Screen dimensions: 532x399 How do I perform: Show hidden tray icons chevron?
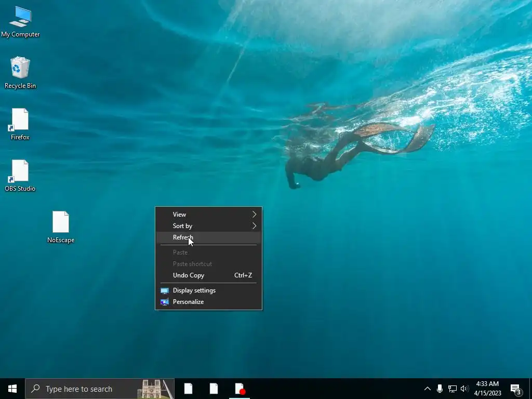[428, 389]
